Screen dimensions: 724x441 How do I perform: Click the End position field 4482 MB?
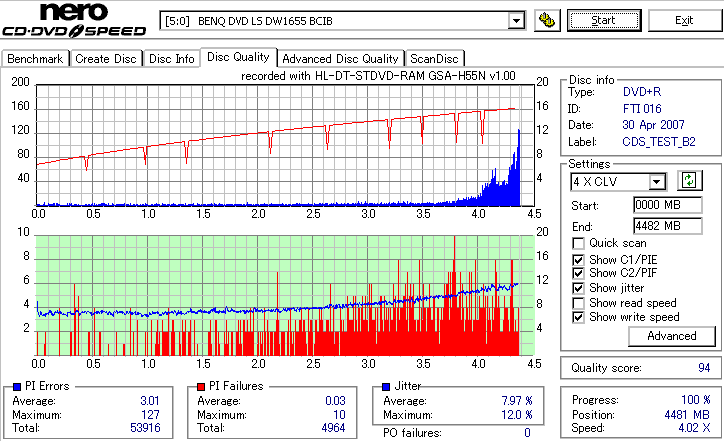(x=668, y=226)
